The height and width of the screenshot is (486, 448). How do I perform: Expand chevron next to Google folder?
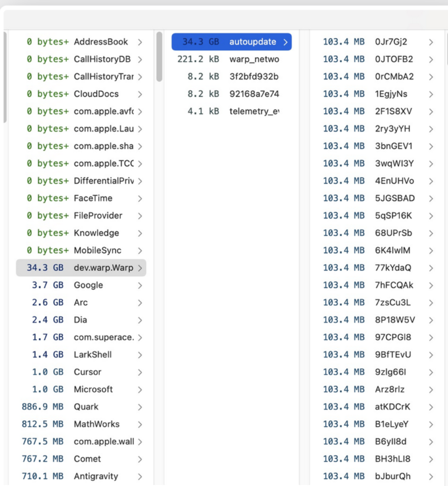[140, 285]
